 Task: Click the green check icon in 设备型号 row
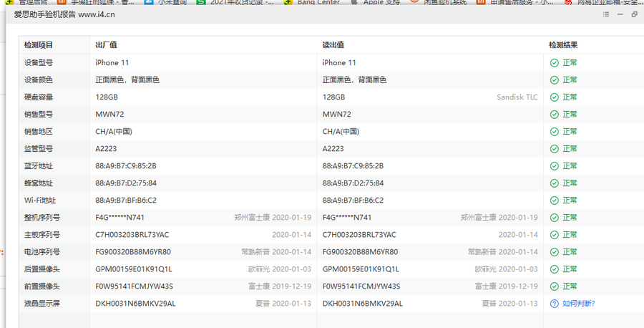[554, 63]
